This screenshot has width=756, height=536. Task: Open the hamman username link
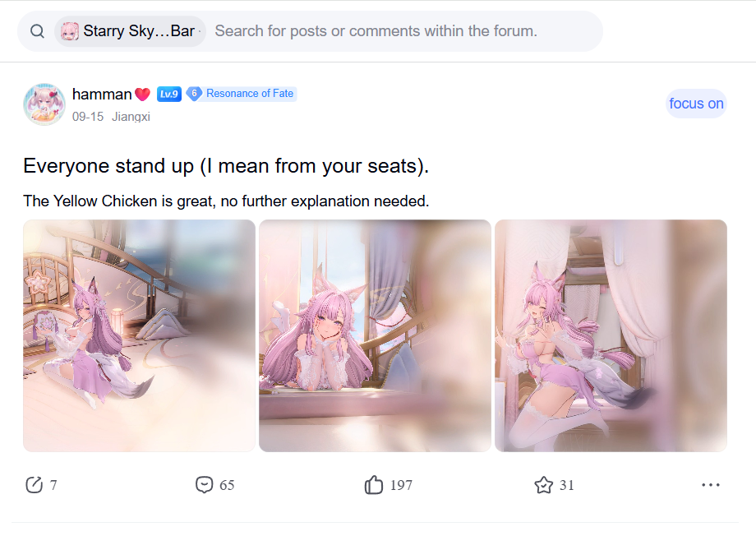click(102, 94)
